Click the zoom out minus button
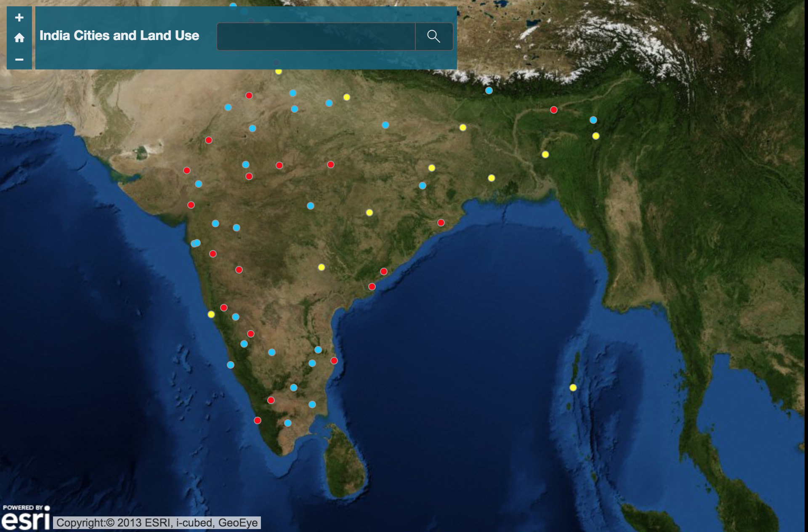This screenshot has width=808, height=532. pos(19,59)
